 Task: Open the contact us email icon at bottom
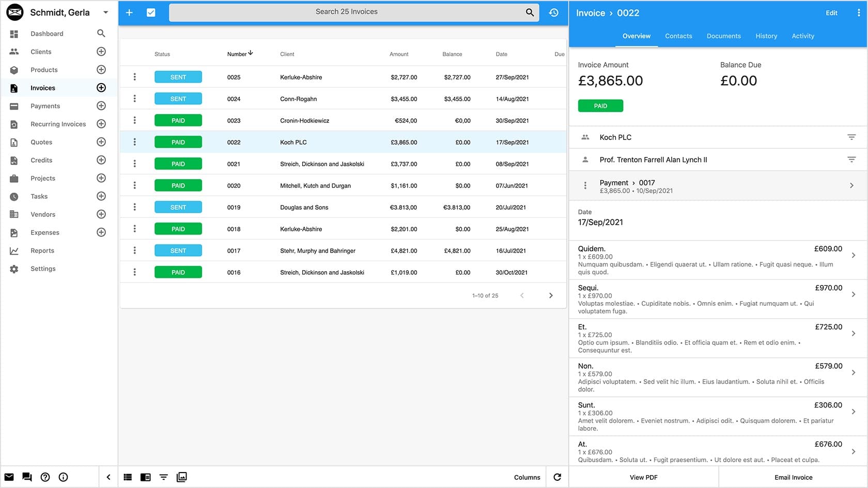[9, 477]
